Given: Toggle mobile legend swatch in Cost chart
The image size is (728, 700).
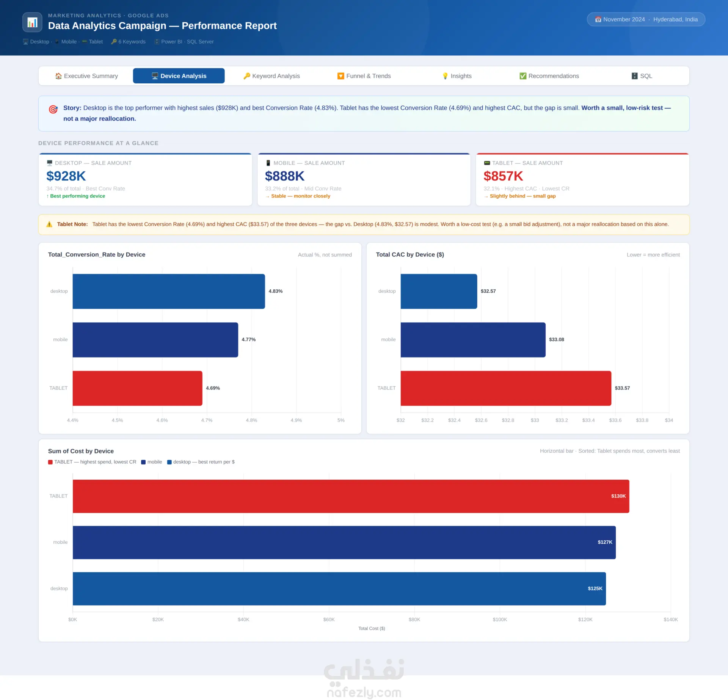Looking at the screenshot, I should tap(143, 462).
